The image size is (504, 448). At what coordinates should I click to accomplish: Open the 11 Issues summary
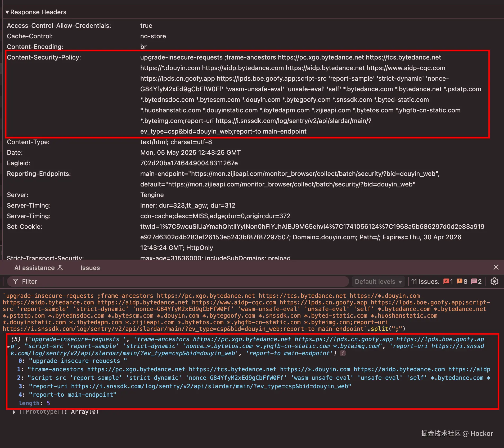(x=446, y=281)
